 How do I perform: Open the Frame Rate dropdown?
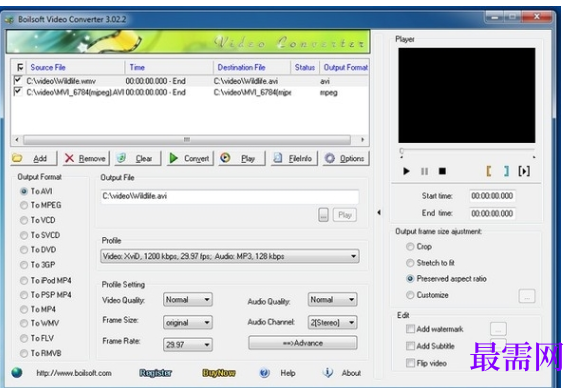(x=188, y=345)
